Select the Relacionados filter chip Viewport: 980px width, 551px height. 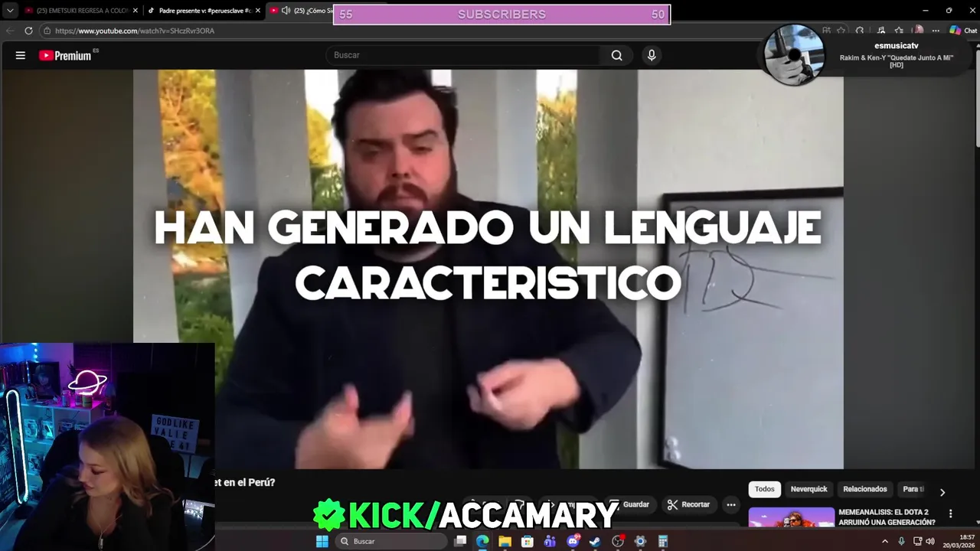(x=865, y=489)
